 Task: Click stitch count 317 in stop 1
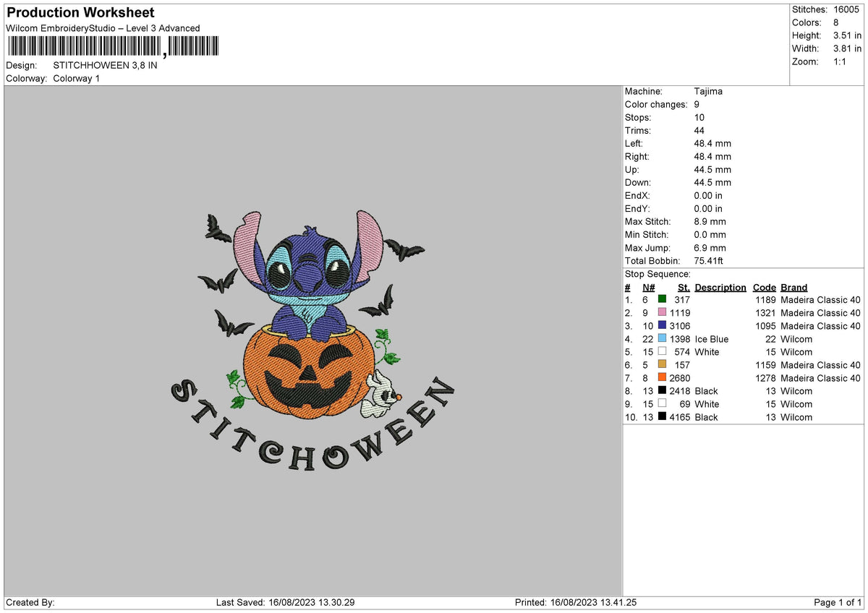point(682,300)
